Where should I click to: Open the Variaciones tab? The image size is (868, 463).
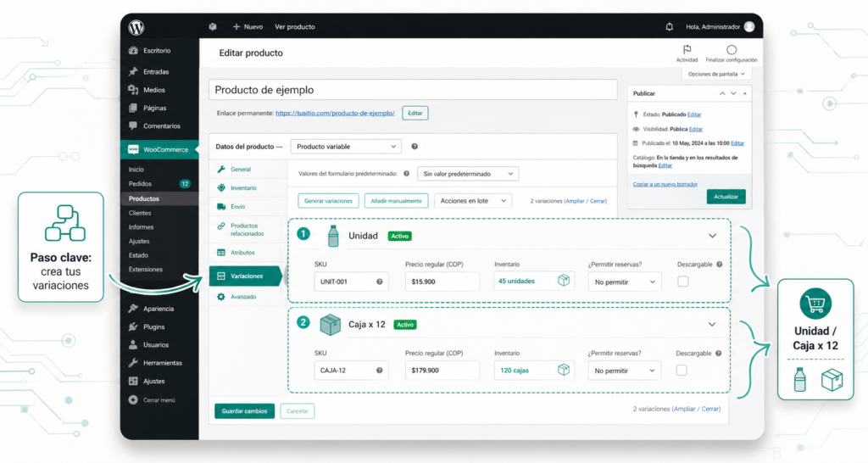pos(246,276)
